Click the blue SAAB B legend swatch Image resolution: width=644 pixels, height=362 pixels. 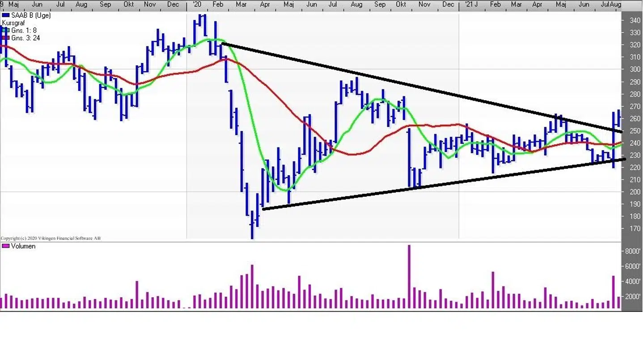(5, 15)
